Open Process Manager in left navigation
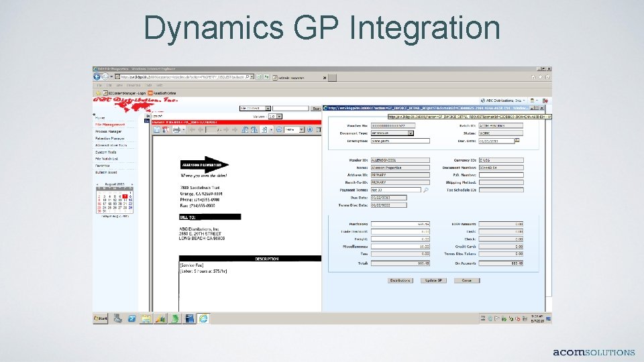The height and width of the screenshot is (362, 644). coord(109,132)
